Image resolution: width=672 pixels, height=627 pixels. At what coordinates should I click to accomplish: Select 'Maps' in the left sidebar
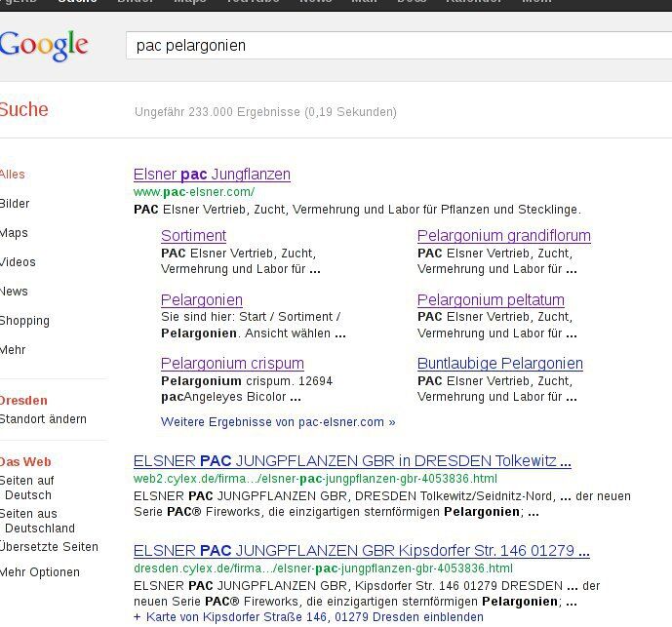pos(14,233)
